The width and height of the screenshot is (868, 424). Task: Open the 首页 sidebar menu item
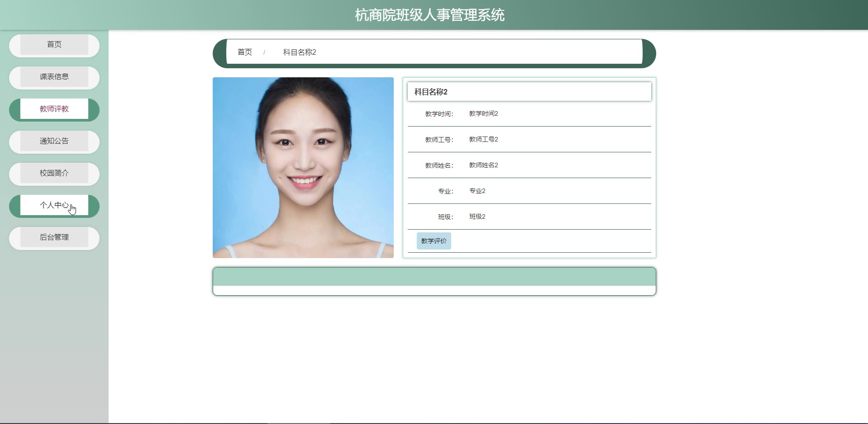(54, 45)
